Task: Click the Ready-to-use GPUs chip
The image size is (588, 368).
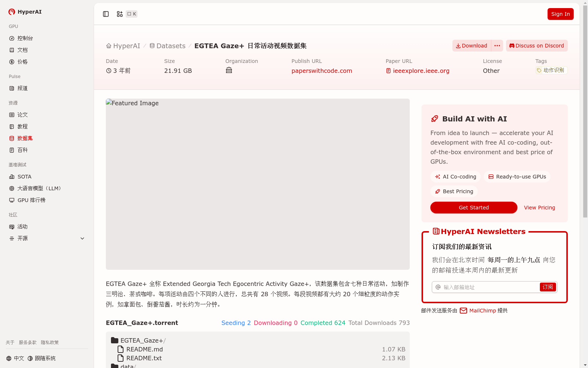Action: (x=517, y=177)
